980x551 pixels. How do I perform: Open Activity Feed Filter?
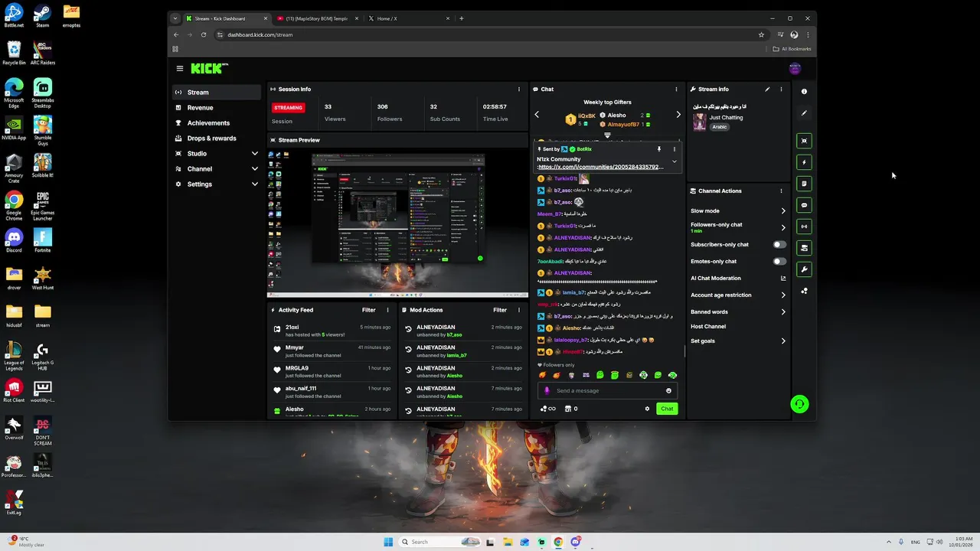368,310
